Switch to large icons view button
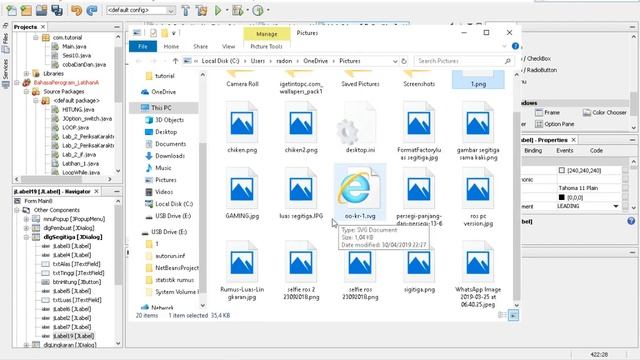This screenshot has height=360, width=640. click(513, 316)
